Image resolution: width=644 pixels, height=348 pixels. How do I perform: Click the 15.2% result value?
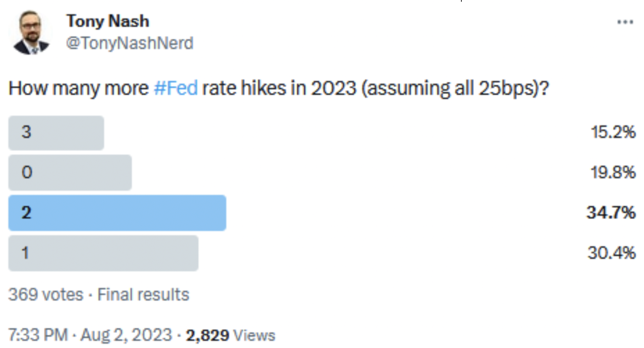pos(613,132)
